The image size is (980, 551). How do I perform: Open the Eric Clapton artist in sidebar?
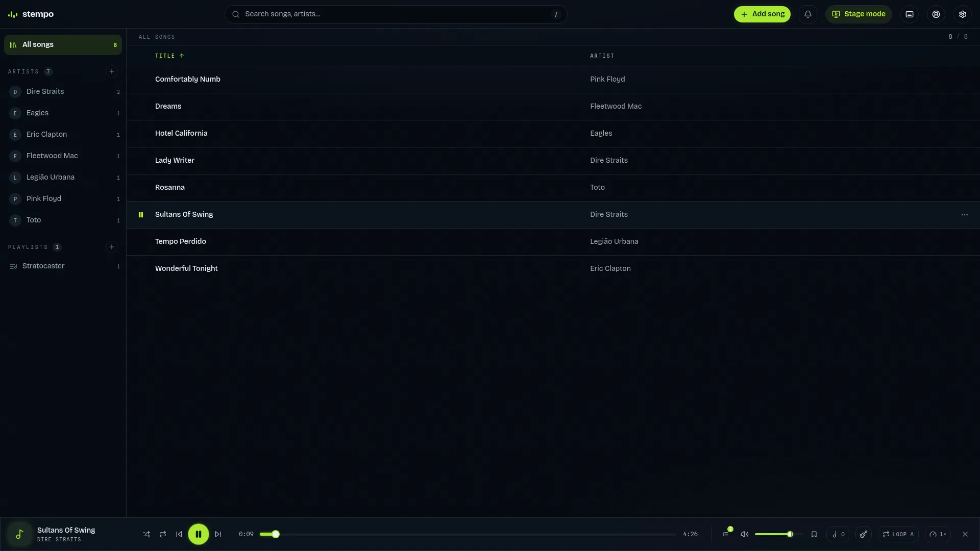tap(63, 135)
